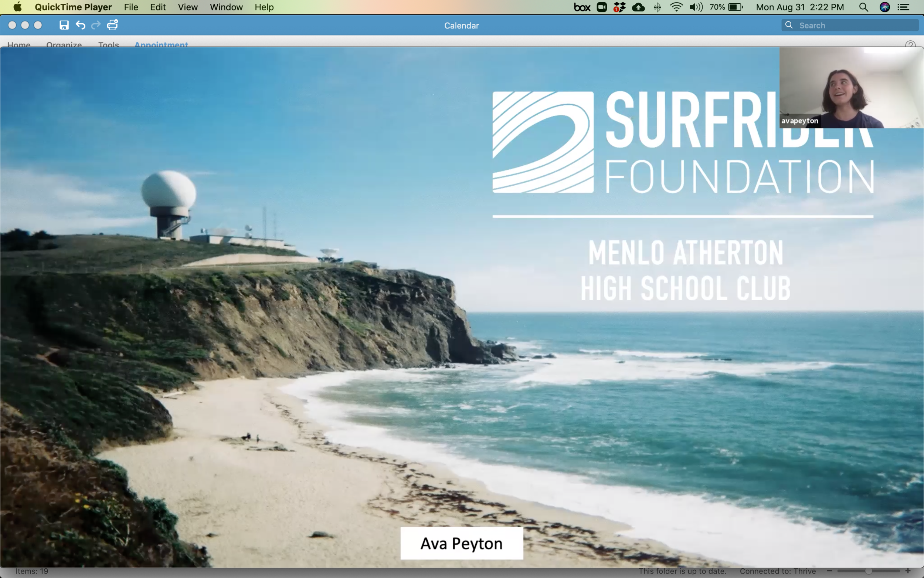
Task: Click the Redo arrow in Calendar toolbar
Action: 96,25
